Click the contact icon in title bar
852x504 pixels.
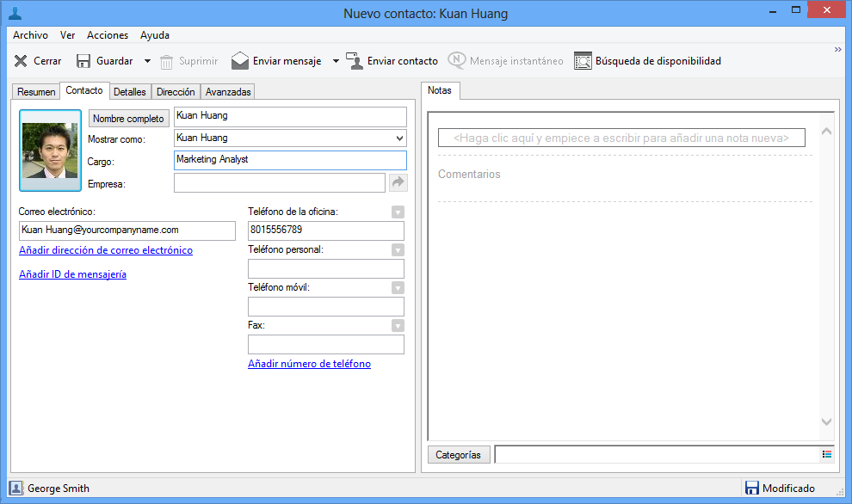point(15,13)
